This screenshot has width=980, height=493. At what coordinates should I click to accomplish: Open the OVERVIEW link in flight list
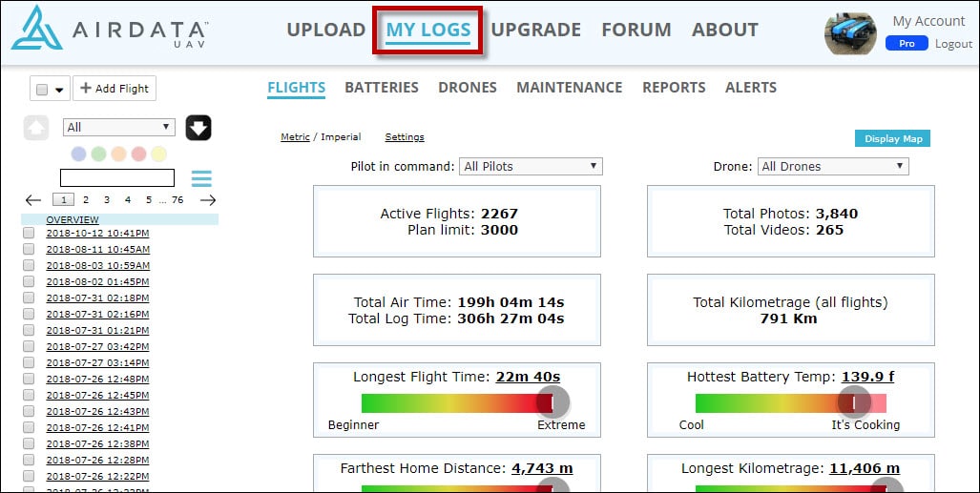[73, 220]
